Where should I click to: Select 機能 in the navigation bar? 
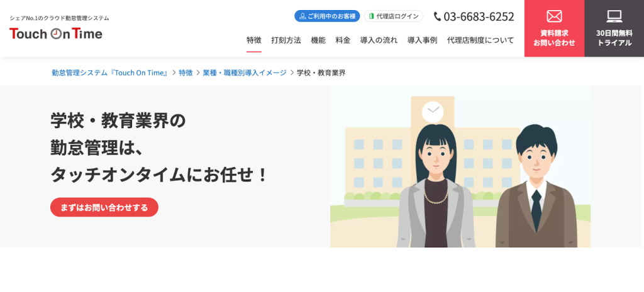coord(318,40)
